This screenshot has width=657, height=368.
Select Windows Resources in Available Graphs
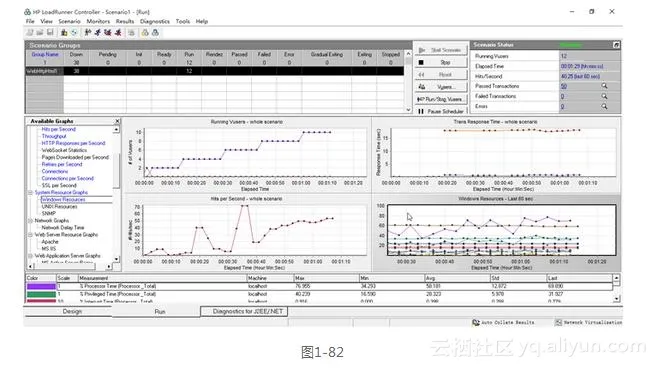click(x=63, y=200)
